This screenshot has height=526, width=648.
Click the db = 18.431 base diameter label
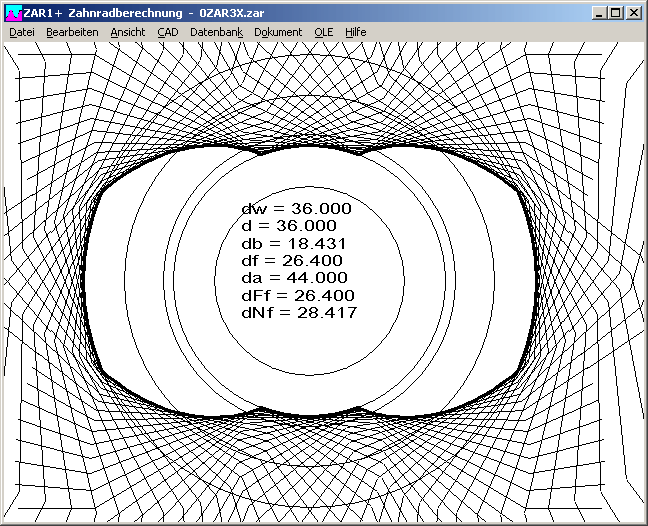pos(294,243)
